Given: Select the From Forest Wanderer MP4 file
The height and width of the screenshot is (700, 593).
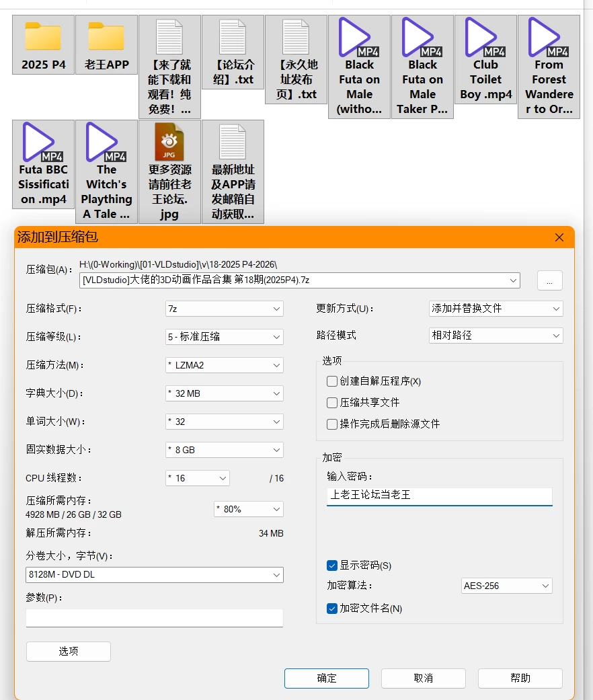Looking at the screenshot, I should (x=549, y=67).
